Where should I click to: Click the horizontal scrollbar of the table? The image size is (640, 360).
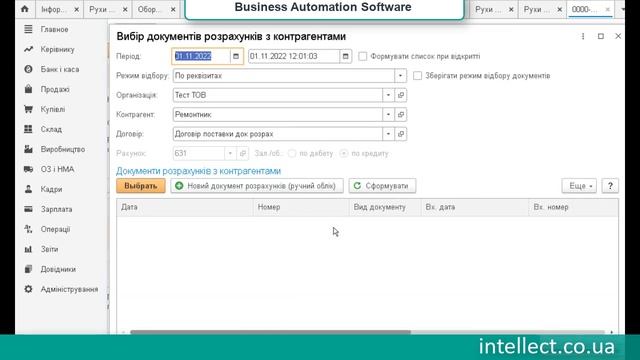point(270,332)
